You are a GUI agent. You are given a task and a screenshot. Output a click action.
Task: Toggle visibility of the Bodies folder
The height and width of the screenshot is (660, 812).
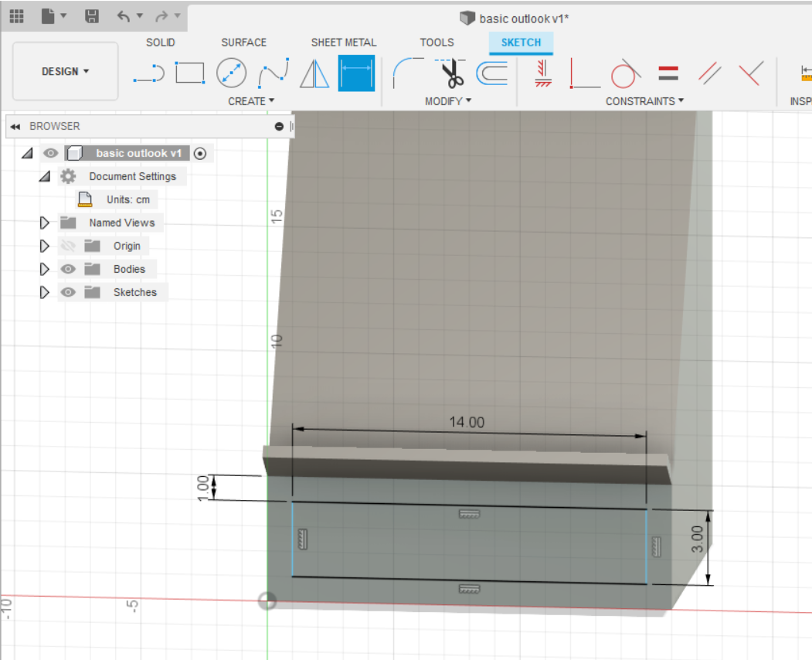click(68, 269)
